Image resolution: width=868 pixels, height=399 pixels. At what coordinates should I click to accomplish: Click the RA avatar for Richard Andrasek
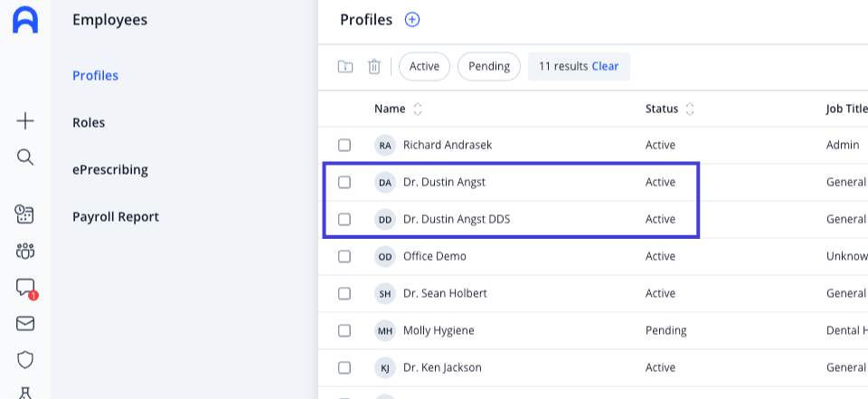click(385, 145)
